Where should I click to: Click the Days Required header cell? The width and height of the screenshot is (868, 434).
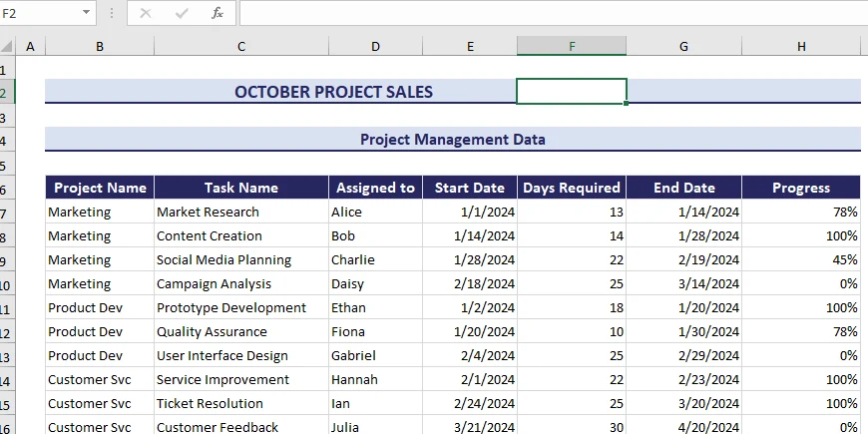(x=572, y=188)
